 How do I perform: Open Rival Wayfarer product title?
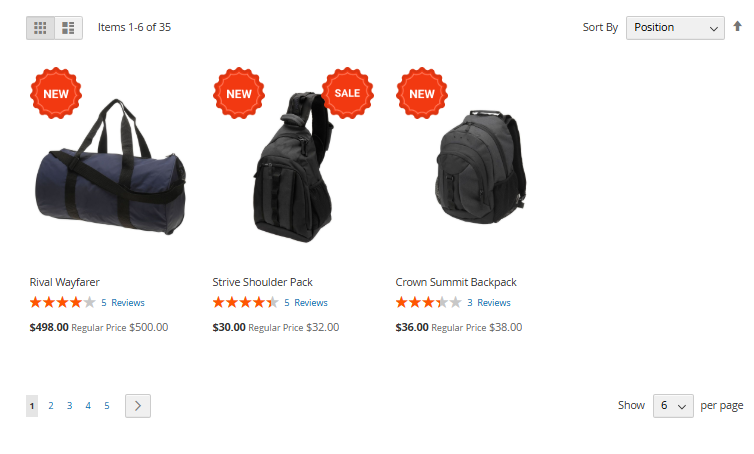pyautogui.click(x=64, y=282)
